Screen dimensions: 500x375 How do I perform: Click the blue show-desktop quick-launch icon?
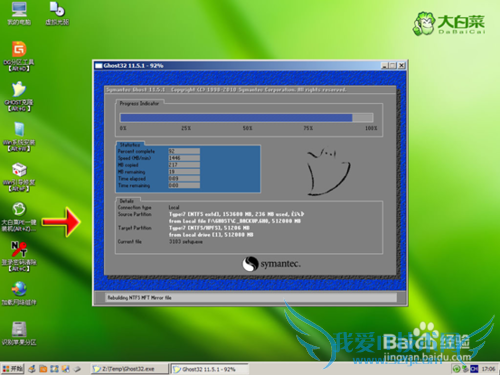click(54, 369)
